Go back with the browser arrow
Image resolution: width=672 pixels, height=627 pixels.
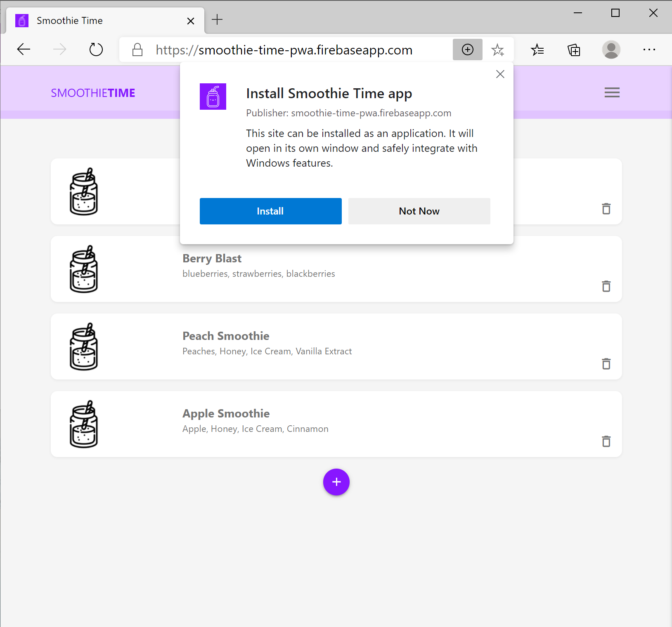click(x=24, y=50)
